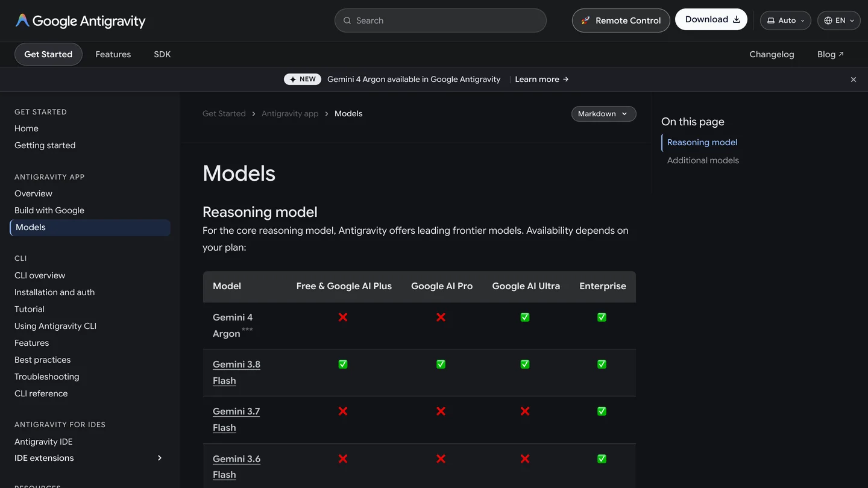Viewport: 868px width, 488px height.
Task: Jump to Additional models section
Action: (703, 160)
